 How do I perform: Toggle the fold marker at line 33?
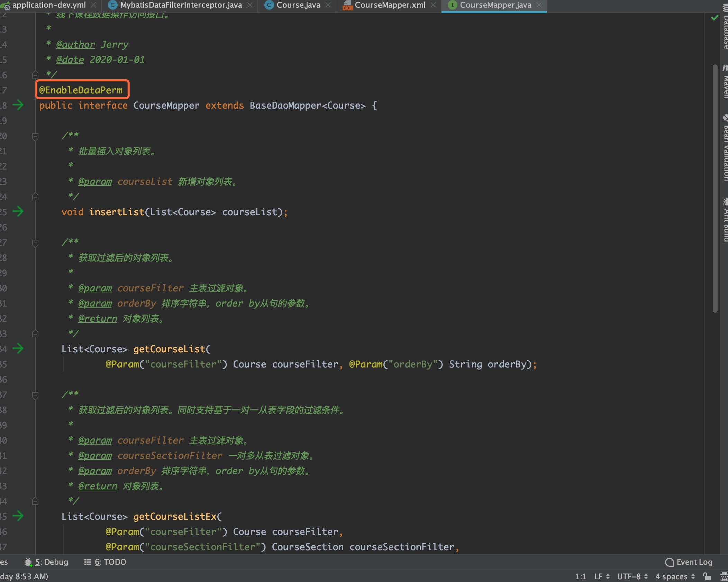[x=35, y=334]
